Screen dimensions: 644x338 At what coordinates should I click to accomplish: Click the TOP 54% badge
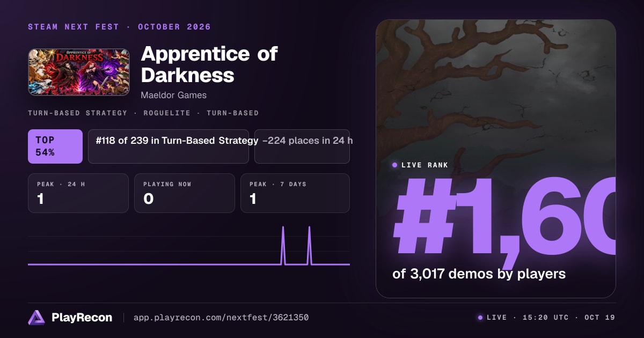(55, 146)
